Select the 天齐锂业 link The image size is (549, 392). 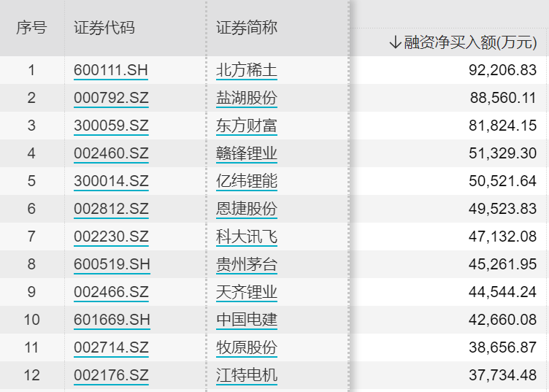pos(247,293)
